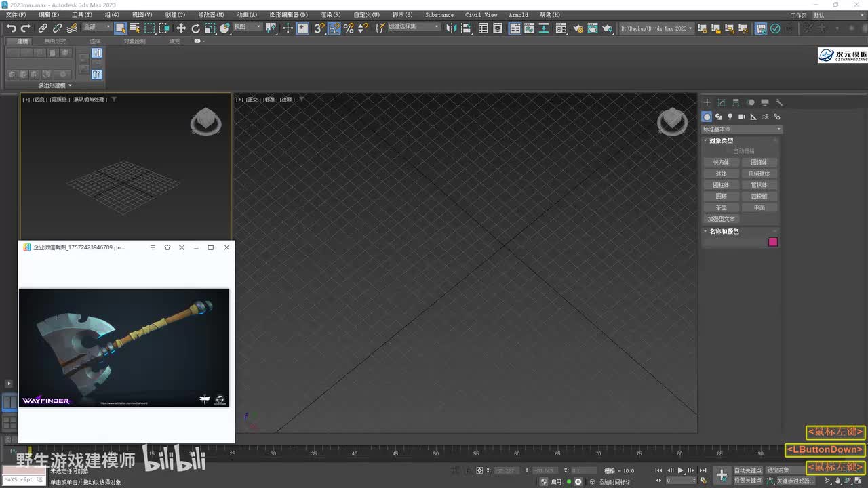Toggle Window/Crossing selection mode
Screen dimensions: 868x488
164,28
